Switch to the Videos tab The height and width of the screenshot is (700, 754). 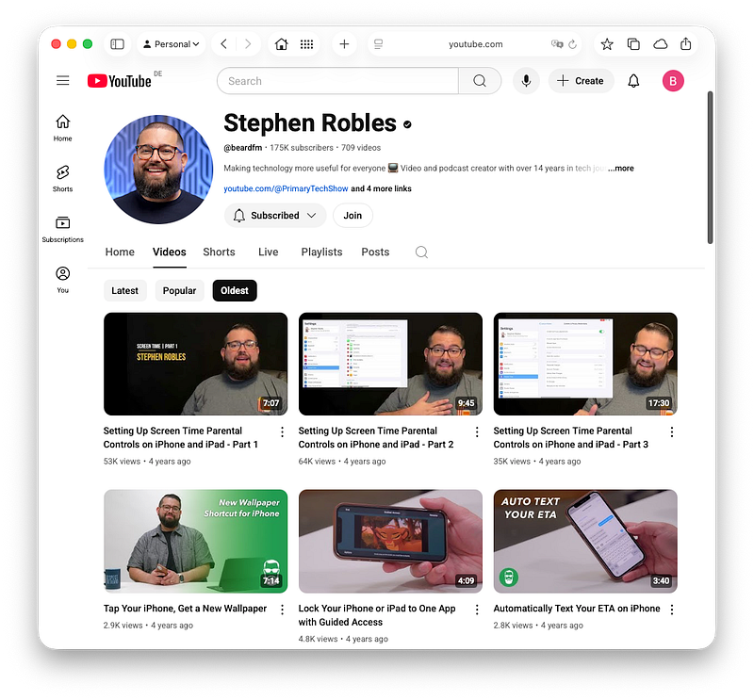tap(170, 252)
